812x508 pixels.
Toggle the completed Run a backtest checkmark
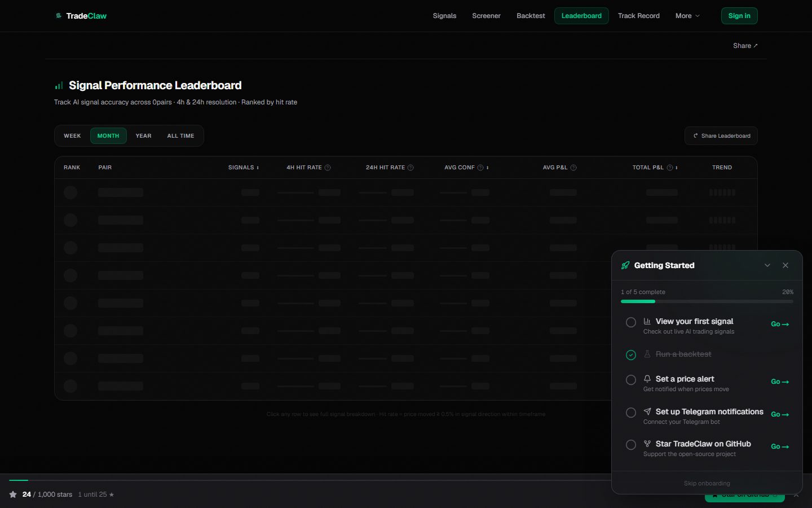coord(631,355)
